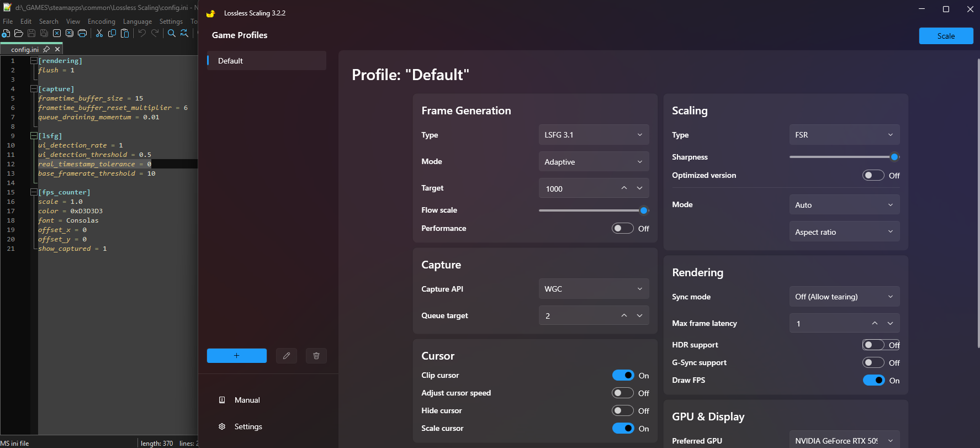Open the View menu in Notepad++

click(x=73, y=22)
